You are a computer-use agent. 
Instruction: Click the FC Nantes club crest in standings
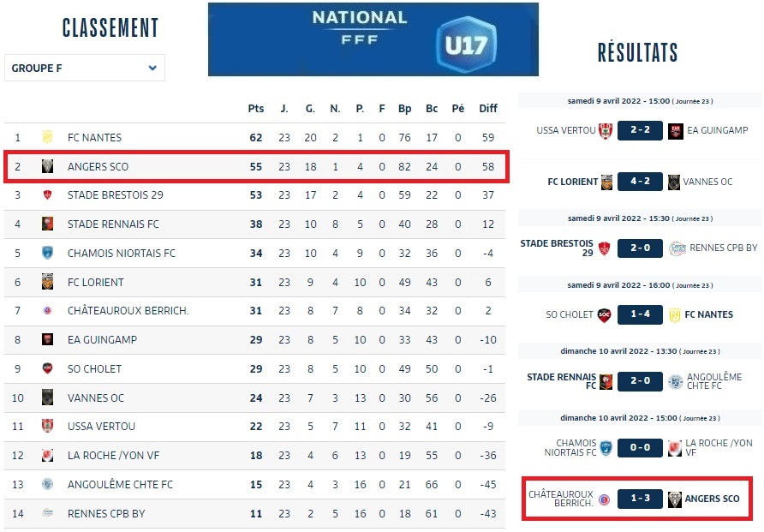(x=48, y=137)
